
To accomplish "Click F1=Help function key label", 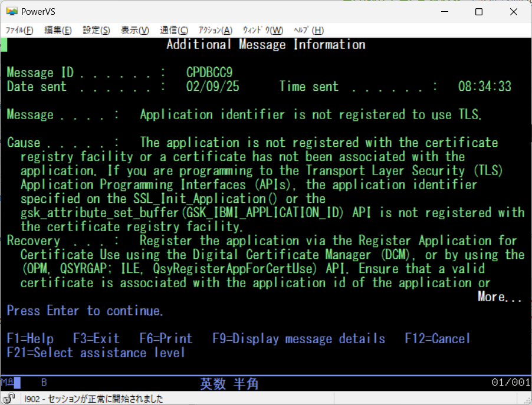I will (30, 338).
